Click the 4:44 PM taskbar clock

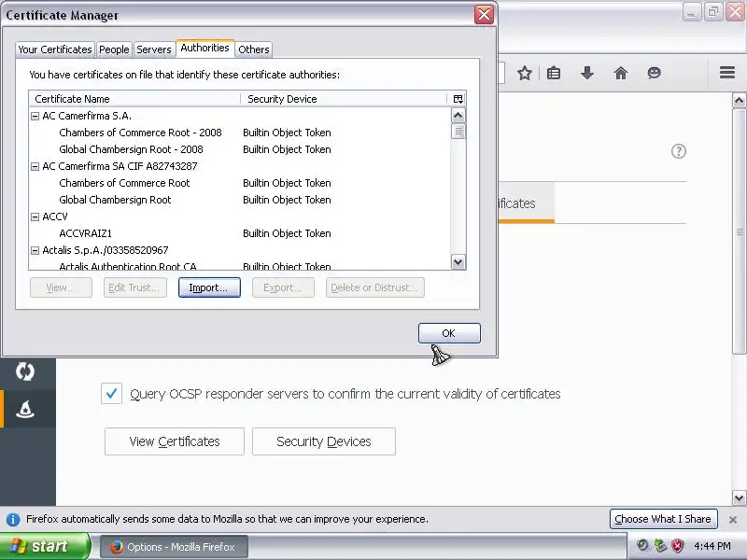[x=712, y=546]
